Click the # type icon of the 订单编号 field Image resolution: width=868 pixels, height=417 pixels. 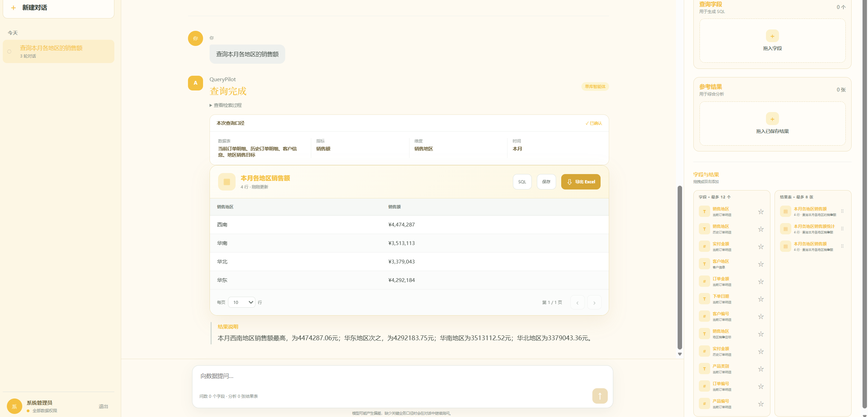tap(704, 386)
